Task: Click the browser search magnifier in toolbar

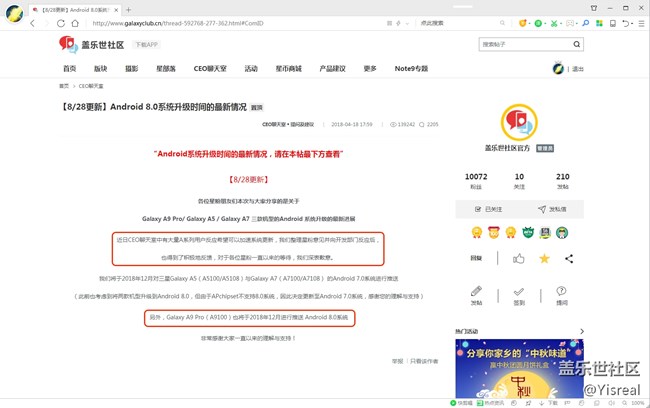Action: click(502, 23)
